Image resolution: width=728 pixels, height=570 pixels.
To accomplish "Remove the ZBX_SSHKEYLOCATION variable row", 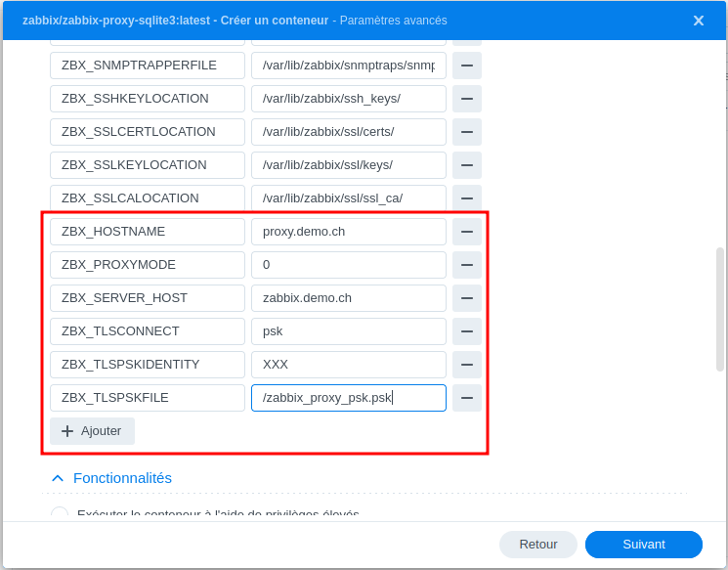I will 467,99.
